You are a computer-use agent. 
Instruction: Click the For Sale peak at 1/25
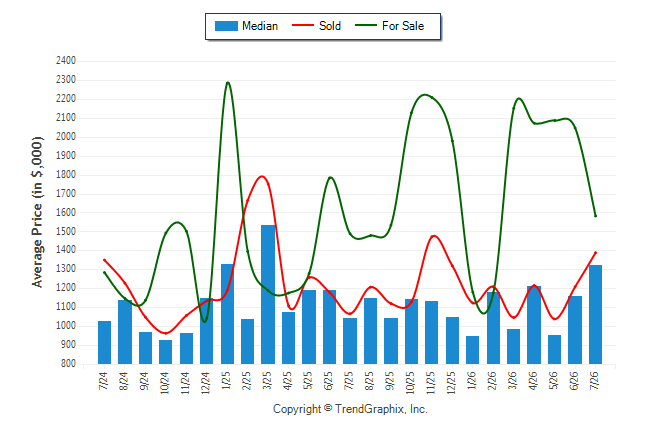coord(227,82)
